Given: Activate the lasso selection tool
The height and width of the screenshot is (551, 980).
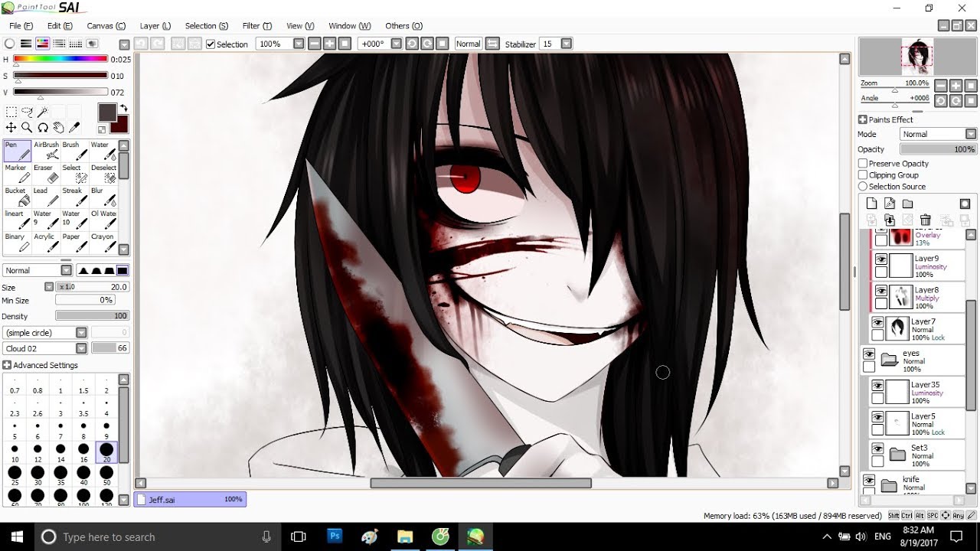Looking at the screenshot, I should click(27, 112).
